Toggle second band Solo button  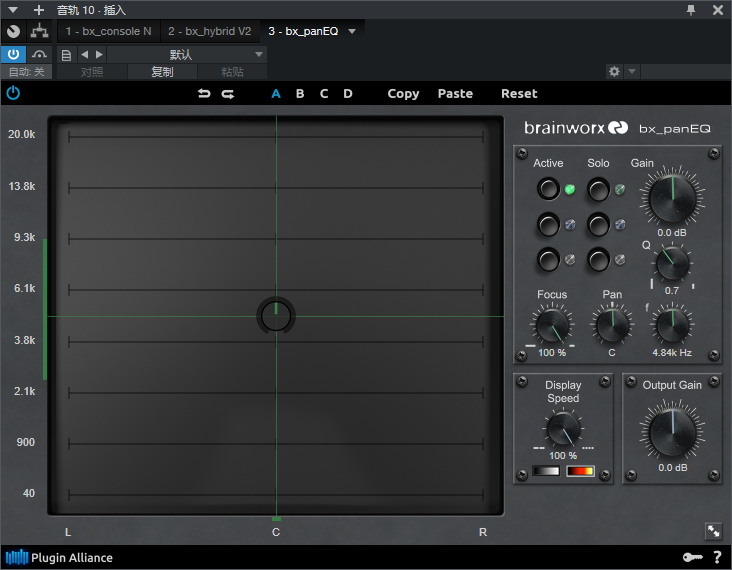[598, 225]
